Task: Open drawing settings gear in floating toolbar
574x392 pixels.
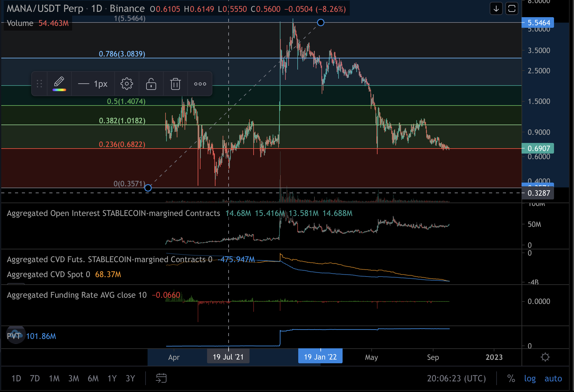Action: coord(126,84)
